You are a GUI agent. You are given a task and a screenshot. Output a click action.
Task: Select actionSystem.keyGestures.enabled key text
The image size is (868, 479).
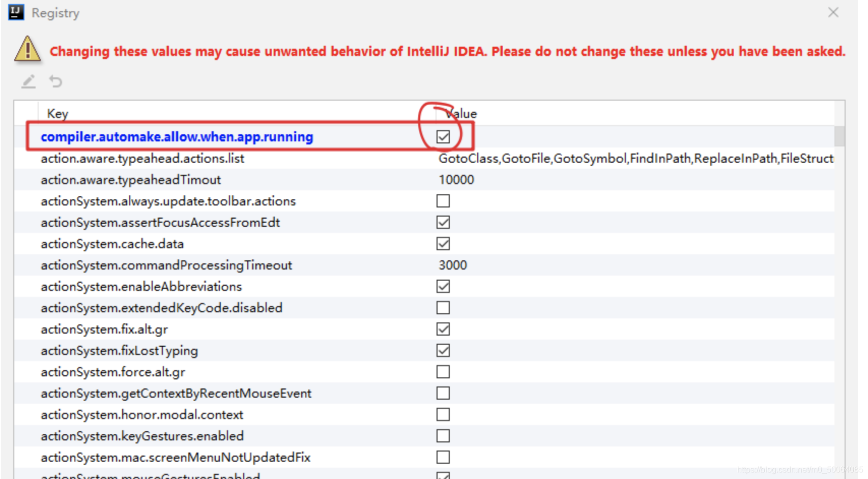(142, 436)
